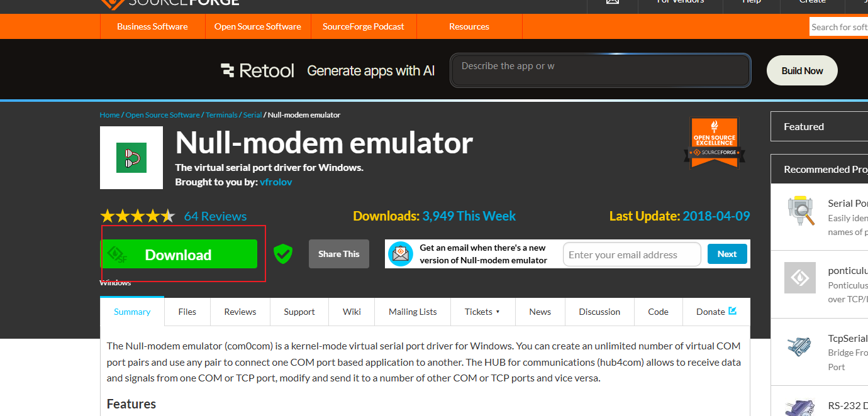Click the Open Source Software breadcrumb link
Screen dimensions: 868x416
(x=163, y=115)
